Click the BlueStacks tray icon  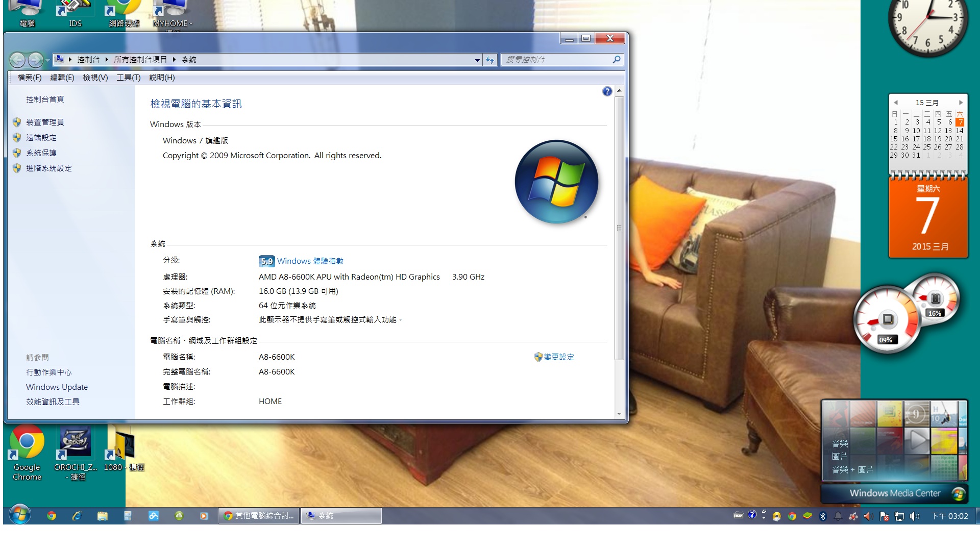[x=807, y=516]
